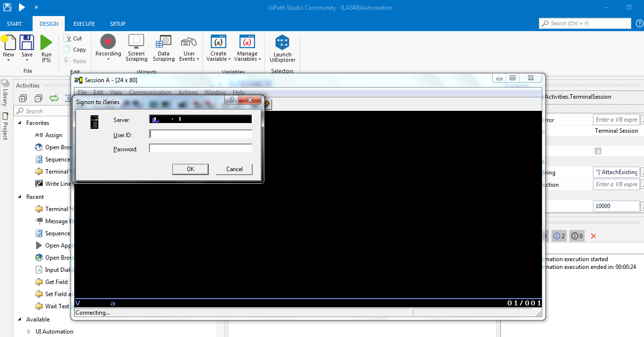
Task: Select the Assign activity in Favorites
Action: 49,135
